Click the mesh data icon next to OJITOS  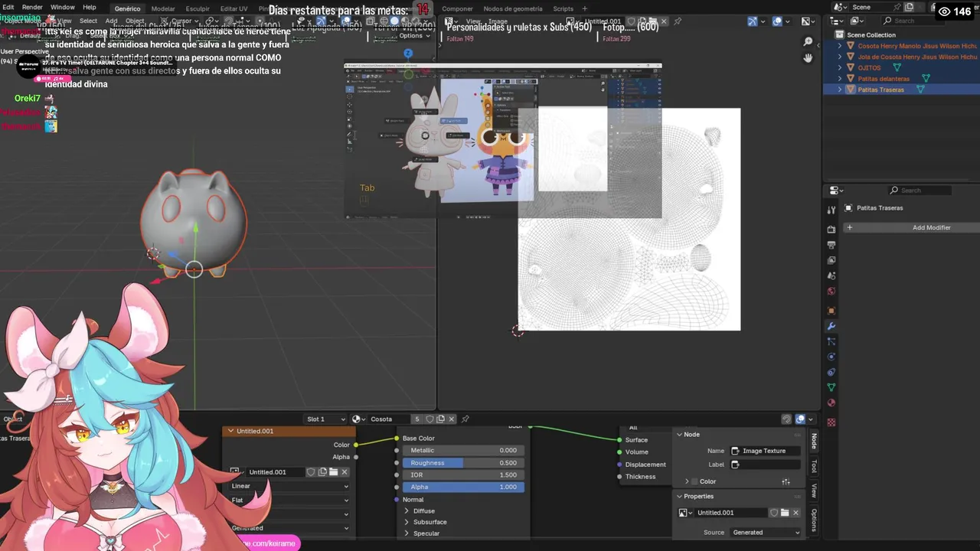tap(897, 67)
